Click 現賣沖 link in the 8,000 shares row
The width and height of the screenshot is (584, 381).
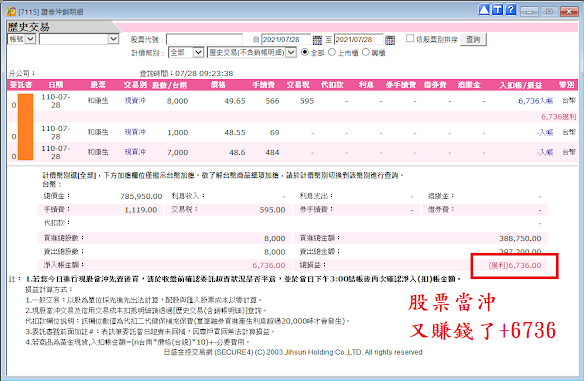(x=135, y=101)
